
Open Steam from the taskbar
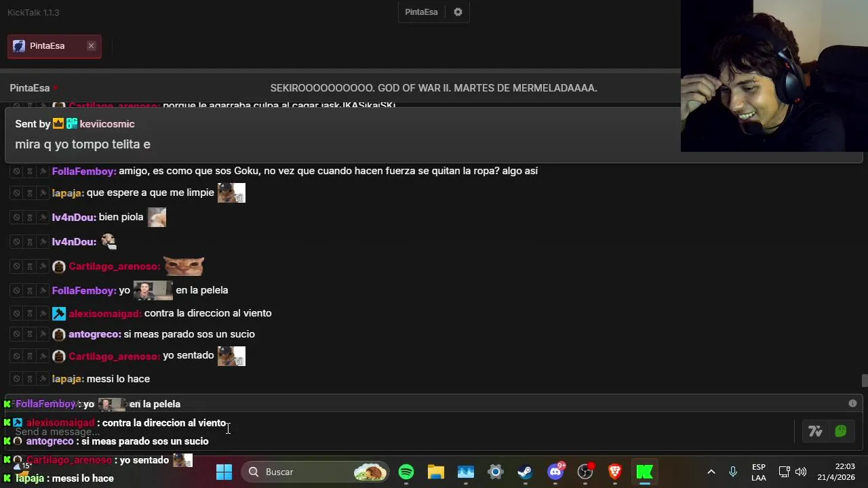pos(525,472)
